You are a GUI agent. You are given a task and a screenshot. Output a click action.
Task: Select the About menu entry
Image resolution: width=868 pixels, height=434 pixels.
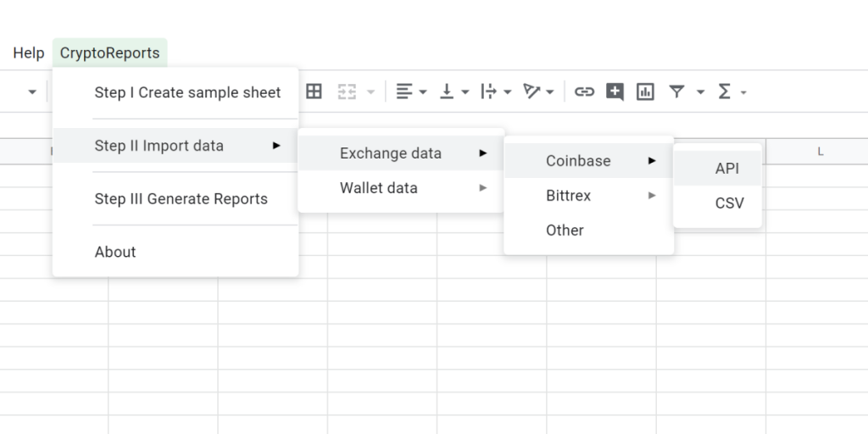tap(115, 252)
